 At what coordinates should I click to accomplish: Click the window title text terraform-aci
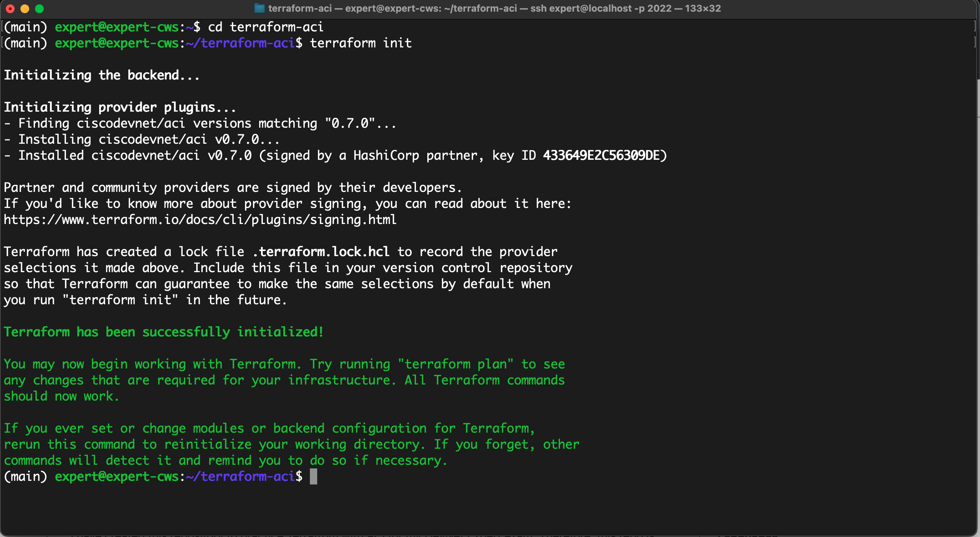[300, 8]
